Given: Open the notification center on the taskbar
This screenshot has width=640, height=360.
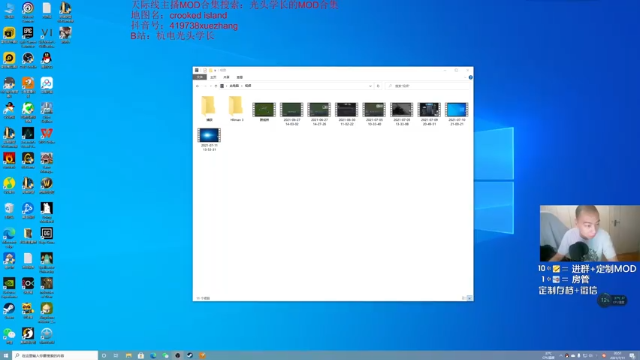Looking at the screenshot, I should [x=632, y=356].
